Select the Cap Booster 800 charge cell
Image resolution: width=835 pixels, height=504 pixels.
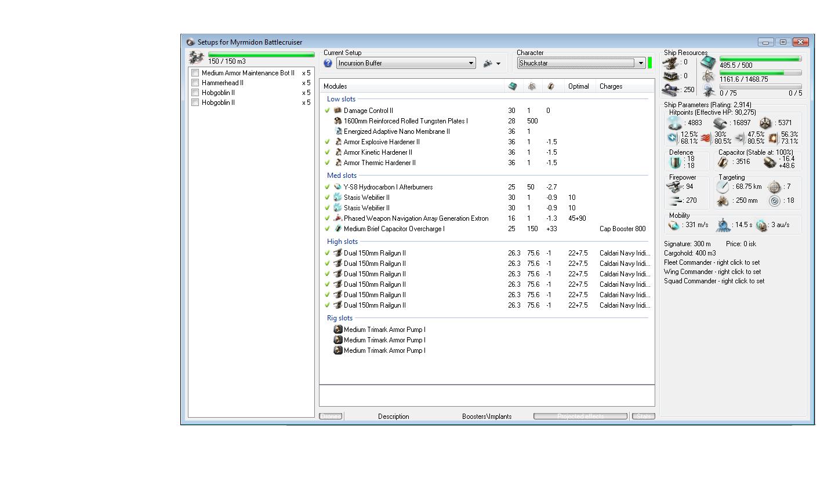(623, 229)
